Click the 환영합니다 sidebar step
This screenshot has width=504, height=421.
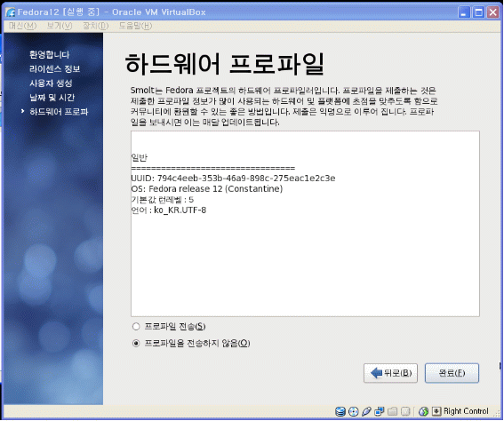[x=50, y=54]
